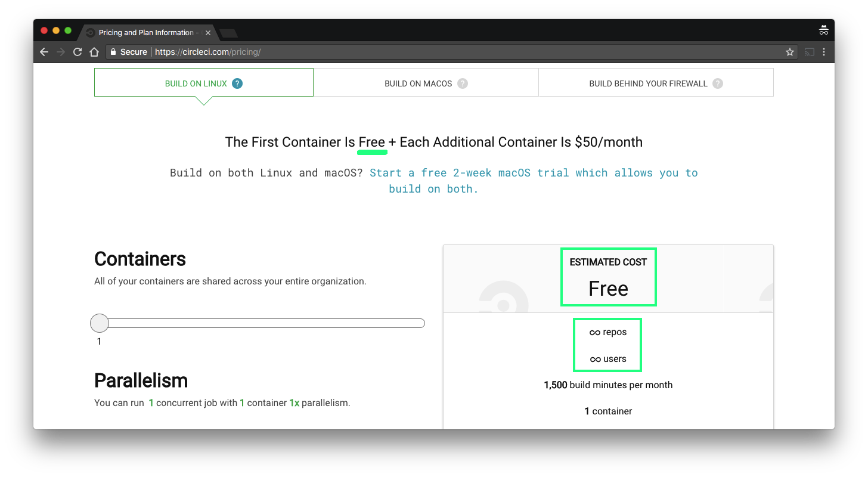Viewport: 868px width, 477px height.
Task: Click the free 2-week macOS trial link
Action: pyautogui.click(x=534, y=181)
